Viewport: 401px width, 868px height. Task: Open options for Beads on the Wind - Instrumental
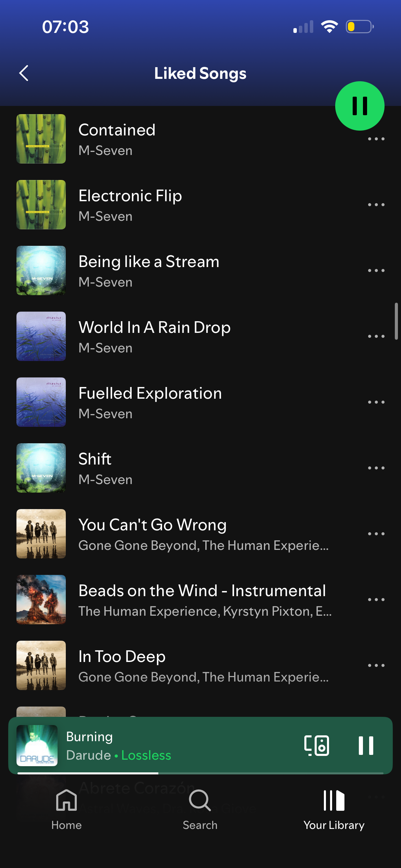[376, 600]
